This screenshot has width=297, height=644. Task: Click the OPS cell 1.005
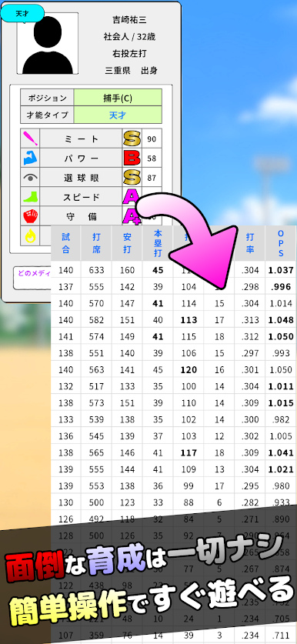click(281, 435)
